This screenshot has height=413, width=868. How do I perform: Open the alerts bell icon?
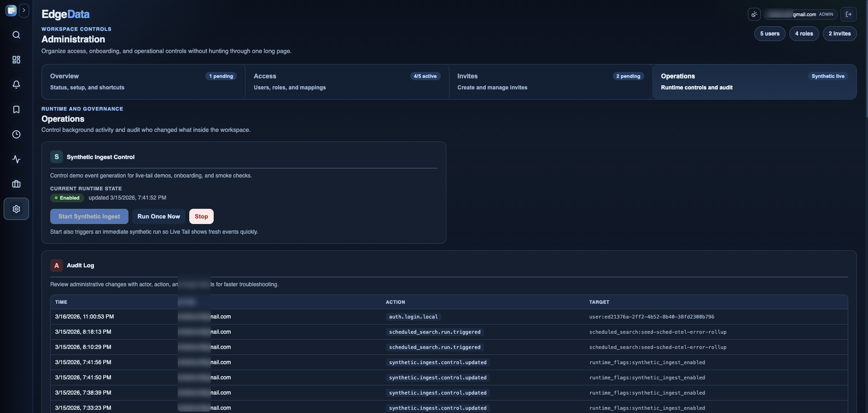click(x=16, y=84)
